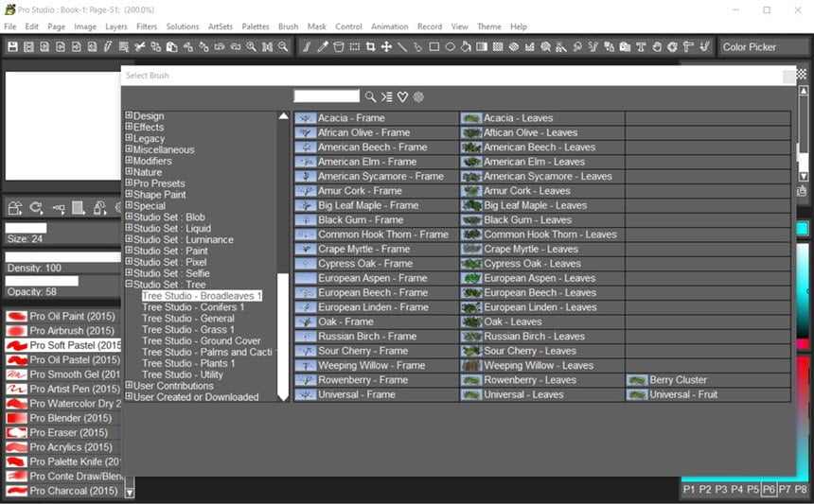814x504 pixels.
Task: Select the Paint Bucket fill tool
Action: 466,46
